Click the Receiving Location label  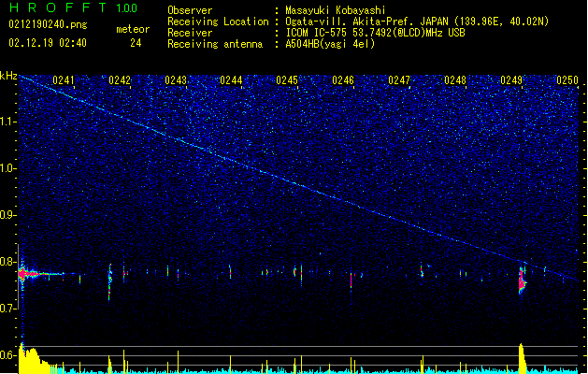click(x=218, y=22)
